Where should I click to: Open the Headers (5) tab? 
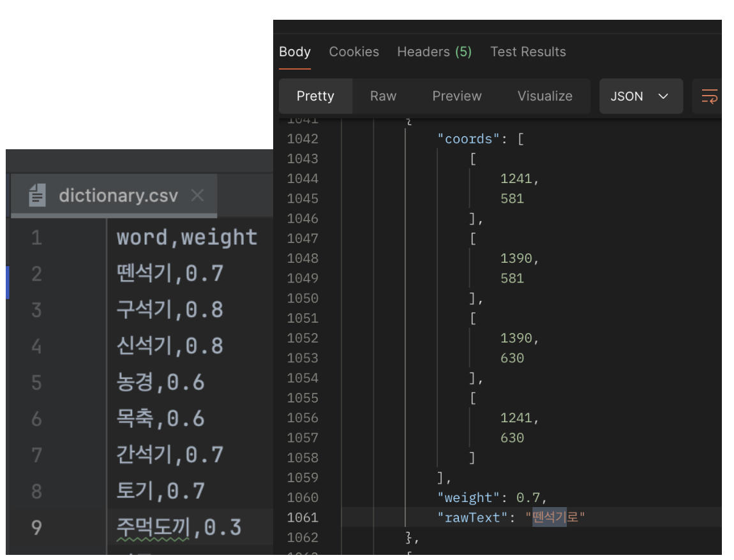click(x=435, y=52)
